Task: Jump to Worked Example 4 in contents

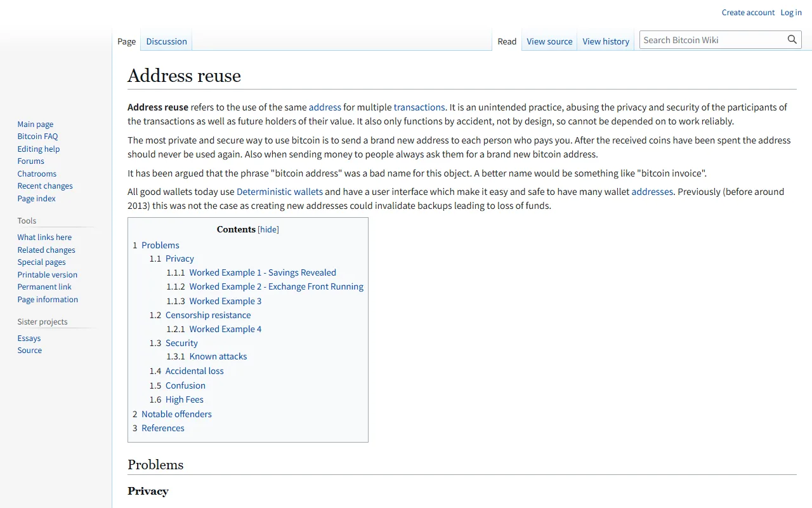Action: (225, 329)
